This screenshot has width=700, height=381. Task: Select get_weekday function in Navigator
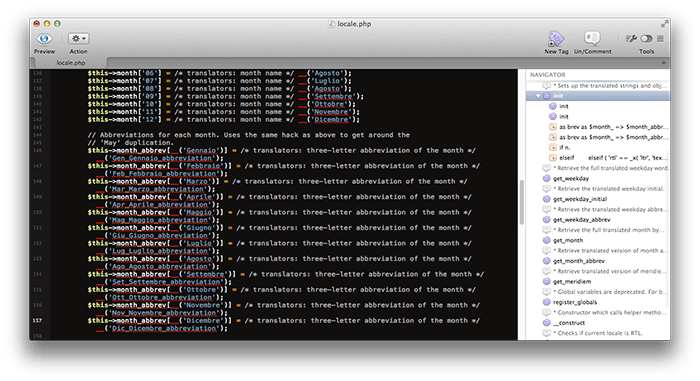pos(571,179)
